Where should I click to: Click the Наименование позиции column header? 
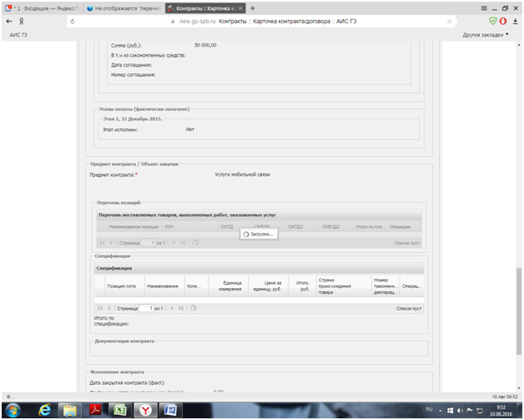[134, 227]
